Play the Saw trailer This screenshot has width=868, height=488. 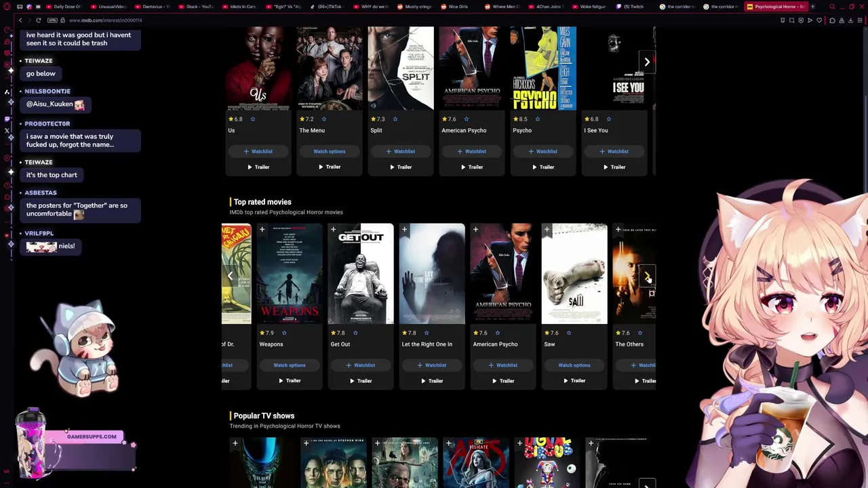[574, 381]
